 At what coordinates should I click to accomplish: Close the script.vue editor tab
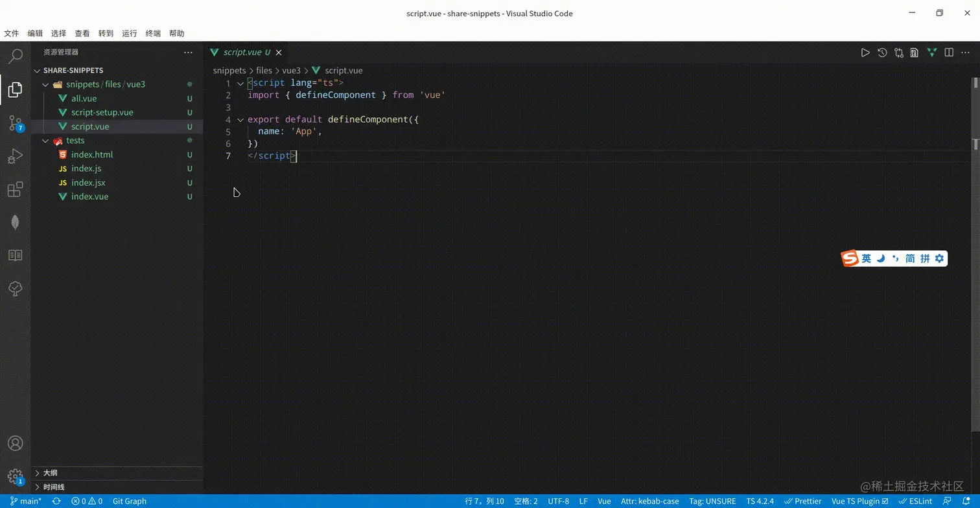pyautogui.click(x=279, y=52)
